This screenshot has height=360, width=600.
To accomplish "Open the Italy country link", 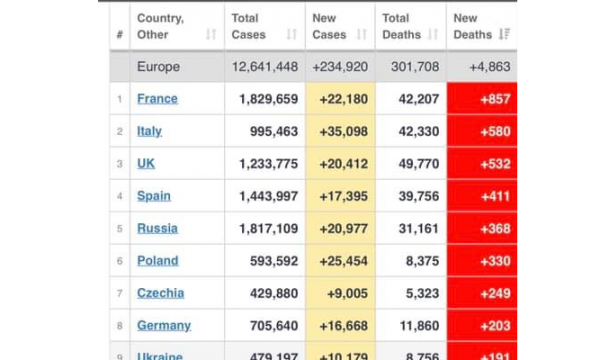I will (149, 131).
